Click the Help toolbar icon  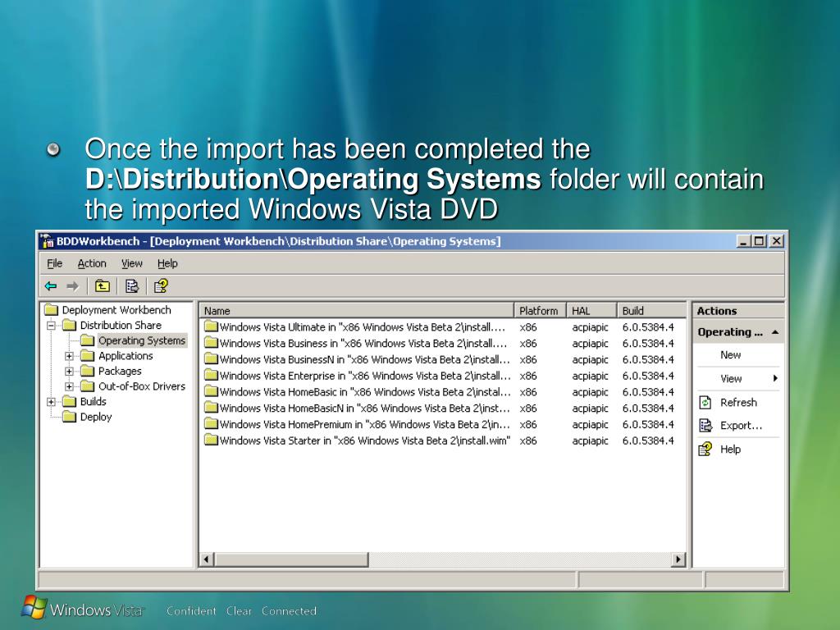pos(161,286)
